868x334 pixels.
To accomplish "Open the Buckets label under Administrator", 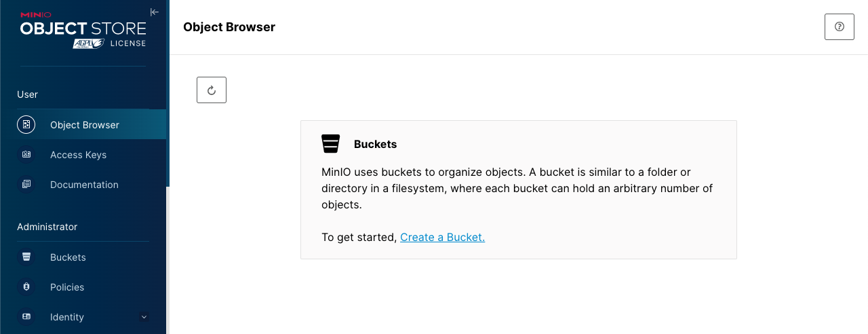I will [68, 257].
